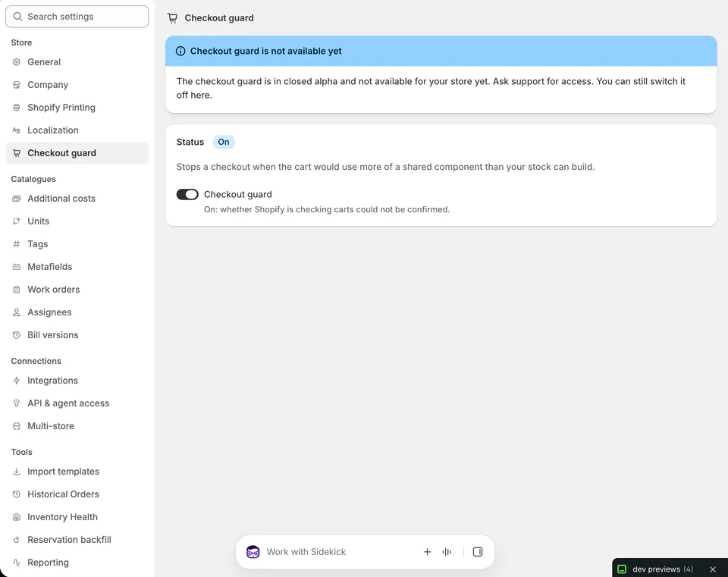
Task: Click the General gear icon
Action: point(17,61)
